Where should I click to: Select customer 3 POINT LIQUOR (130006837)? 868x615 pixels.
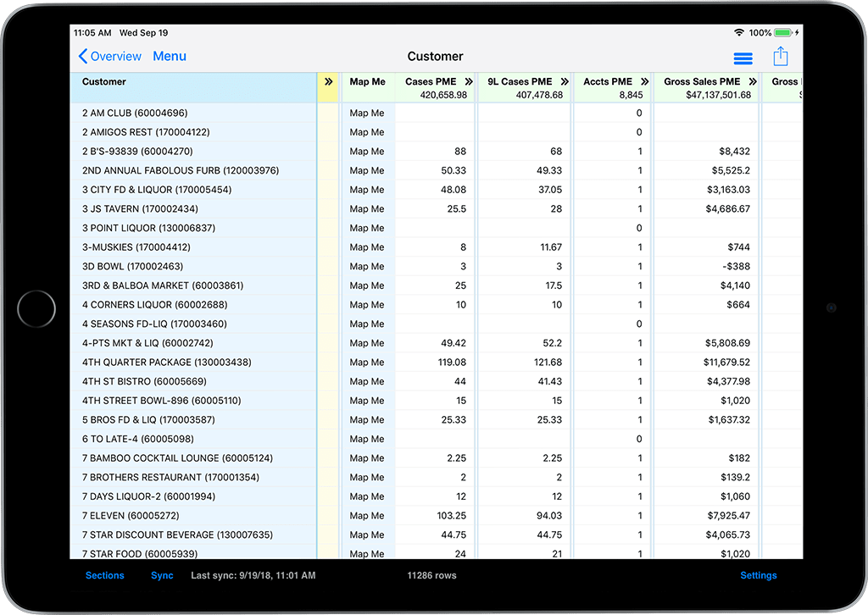pyautogui.click(x=149, y=228)
